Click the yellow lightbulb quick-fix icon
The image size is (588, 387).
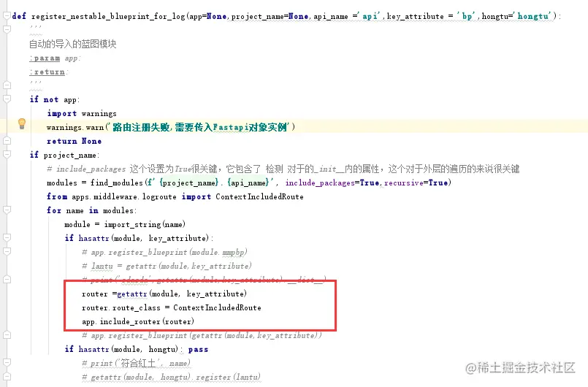(x=22, y=123)
